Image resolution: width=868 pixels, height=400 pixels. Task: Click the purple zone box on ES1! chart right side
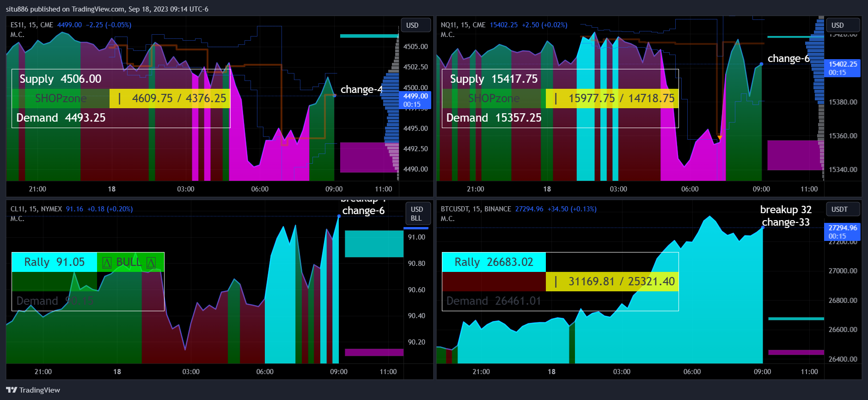coord(369,157)
